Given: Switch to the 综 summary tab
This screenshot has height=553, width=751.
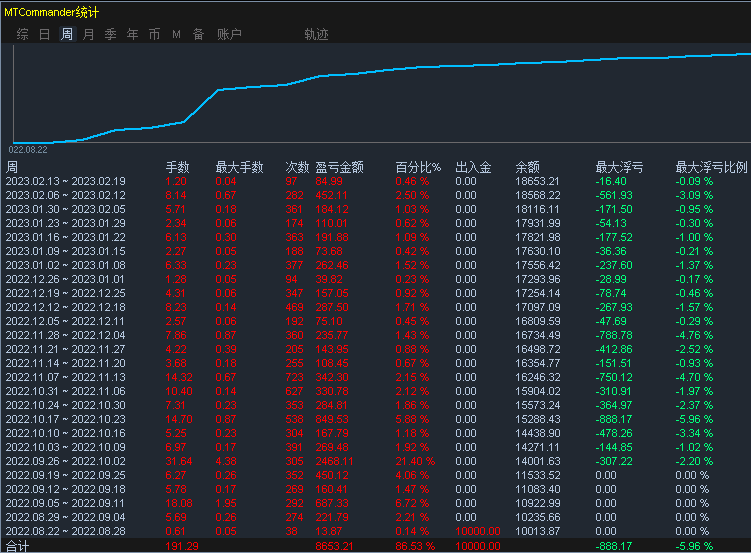Looking at the screenshot, I should pos(22,34).
